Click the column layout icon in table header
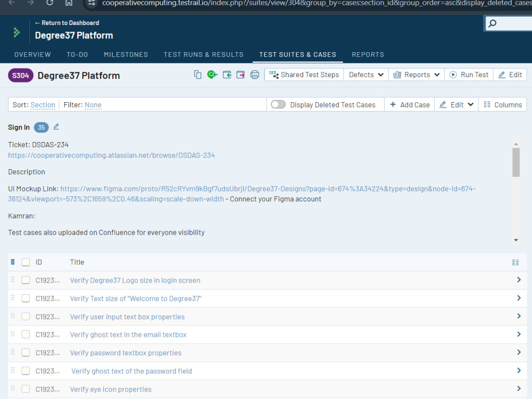 (516, 262)
